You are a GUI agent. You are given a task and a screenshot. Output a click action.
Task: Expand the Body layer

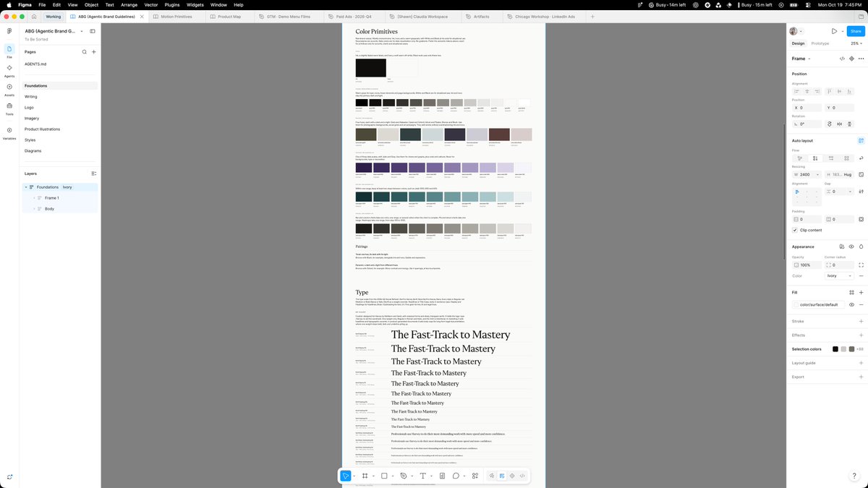34,209
